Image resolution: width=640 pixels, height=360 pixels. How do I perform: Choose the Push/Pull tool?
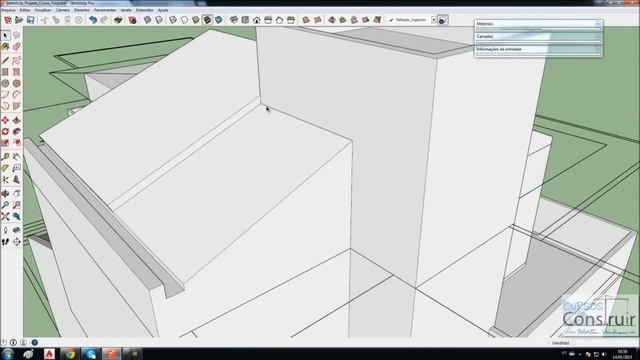pos(16,120)
